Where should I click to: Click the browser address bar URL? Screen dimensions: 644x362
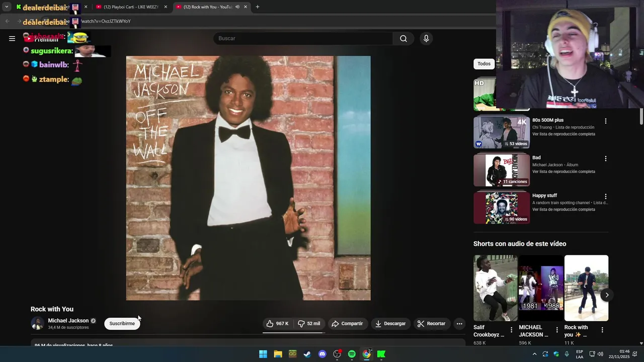point(106,21)
